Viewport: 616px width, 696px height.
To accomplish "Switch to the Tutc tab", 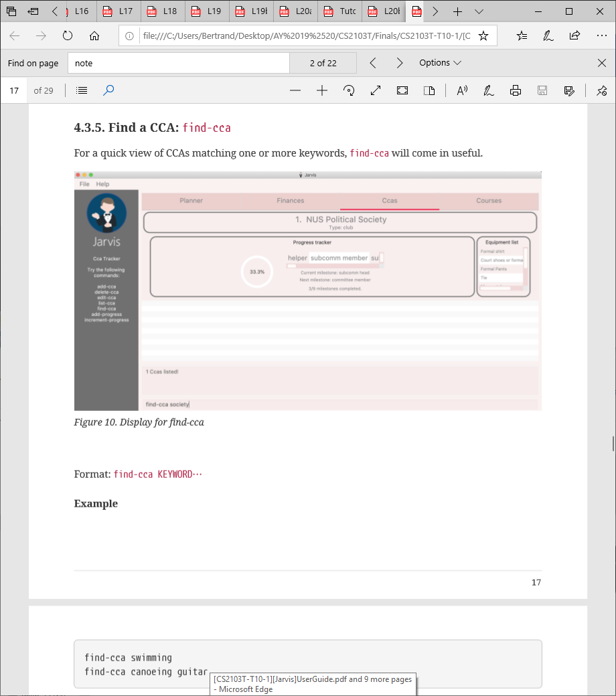I will click(x=339, y=11).
